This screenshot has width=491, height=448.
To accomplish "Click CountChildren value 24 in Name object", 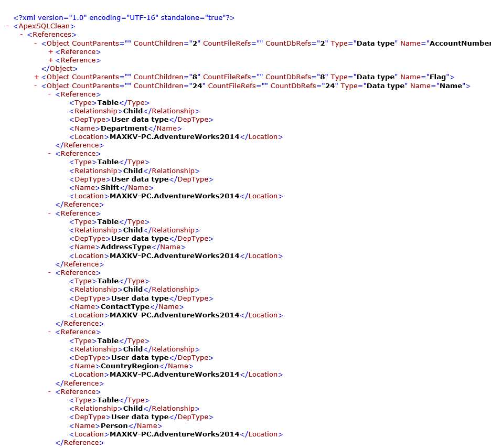I will coord(197,86).
